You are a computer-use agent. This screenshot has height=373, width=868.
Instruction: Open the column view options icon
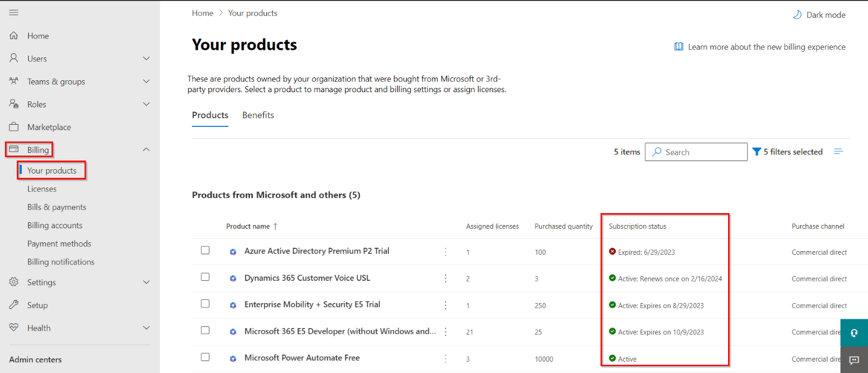[838, 152]
